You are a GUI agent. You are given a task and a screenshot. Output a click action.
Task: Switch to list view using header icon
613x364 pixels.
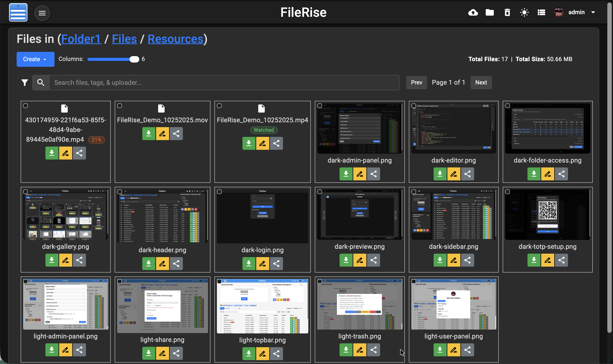[x=541, y=12]
